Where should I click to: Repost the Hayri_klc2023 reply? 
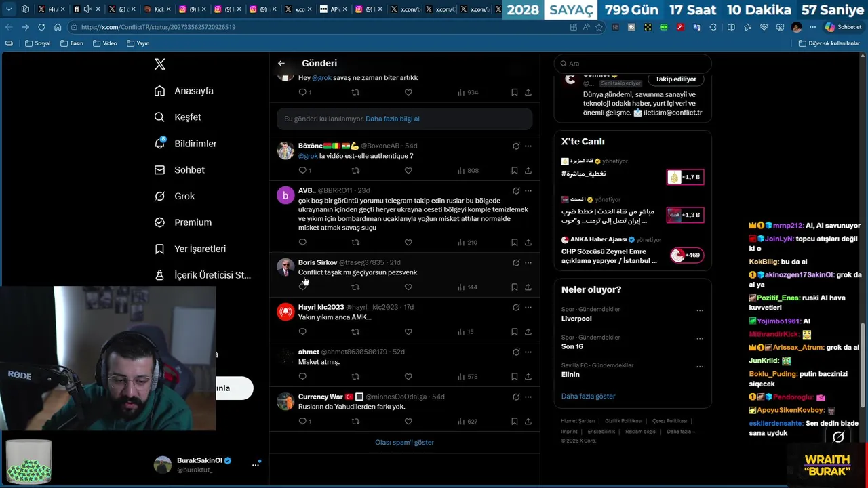coord(355,332)
